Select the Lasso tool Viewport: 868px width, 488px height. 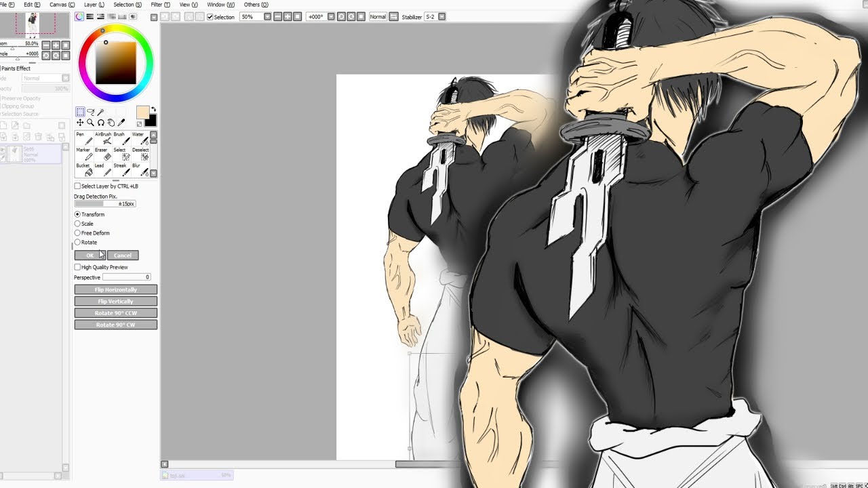[90, 112]
